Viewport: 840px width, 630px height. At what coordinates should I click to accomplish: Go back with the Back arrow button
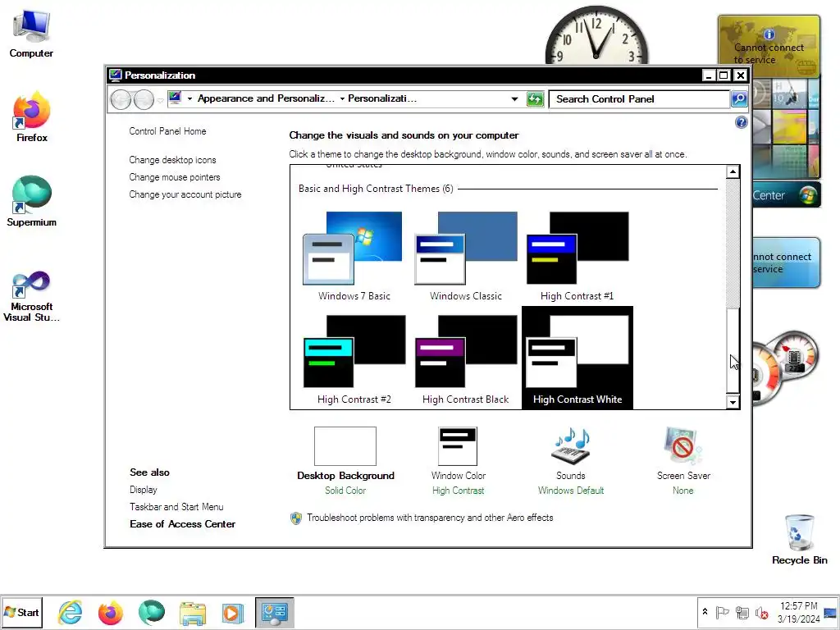point(120,99)
